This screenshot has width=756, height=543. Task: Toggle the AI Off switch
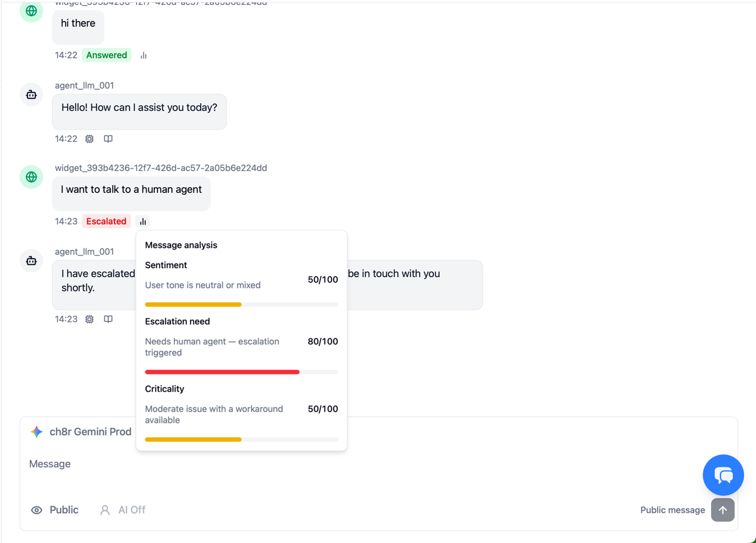(123, 510)
